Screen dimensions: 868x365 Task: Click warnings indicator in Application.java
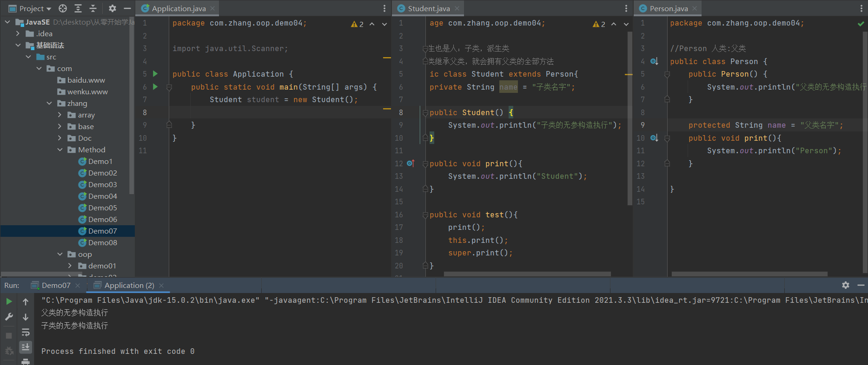(x=358, y=24)
